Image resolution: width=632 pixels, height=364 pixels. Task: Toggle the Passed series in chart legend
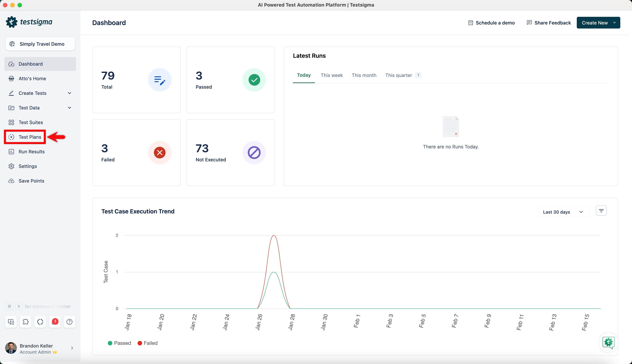pyautogui.click(x=119, y=343)
